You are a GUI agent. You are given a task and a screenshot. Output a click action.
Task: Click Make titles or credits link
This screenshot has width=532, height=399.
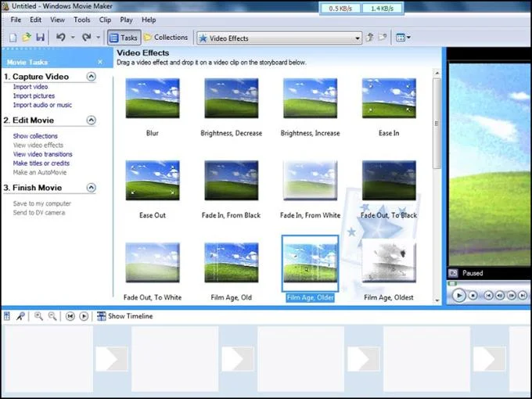coord(41,164)
